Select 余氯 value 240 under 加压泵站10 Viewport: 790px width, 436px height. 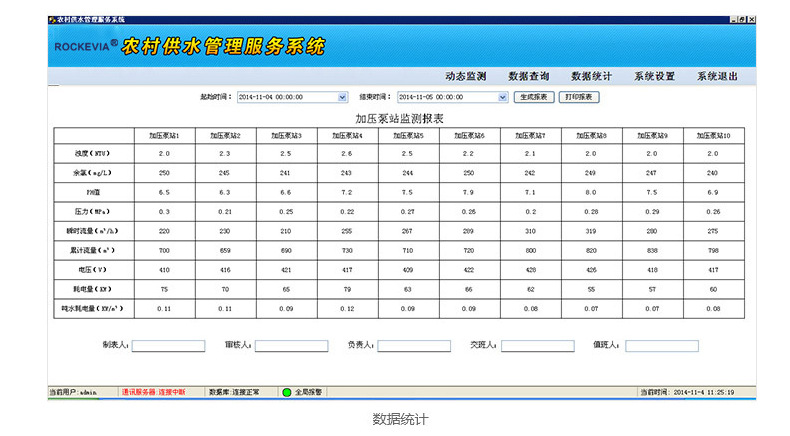click(713, 173)
